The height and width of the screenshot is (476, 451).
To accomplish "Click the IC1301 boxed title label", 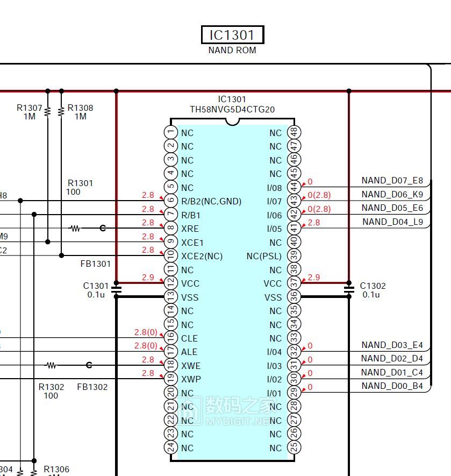I will pos(232,34).
